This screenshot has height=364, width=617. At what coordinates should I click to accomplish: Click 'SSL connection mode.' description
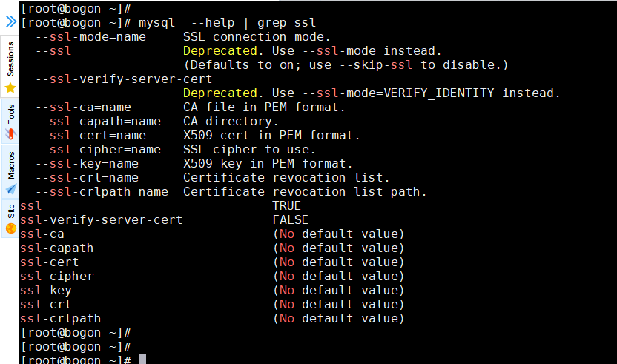pos(257,37)
